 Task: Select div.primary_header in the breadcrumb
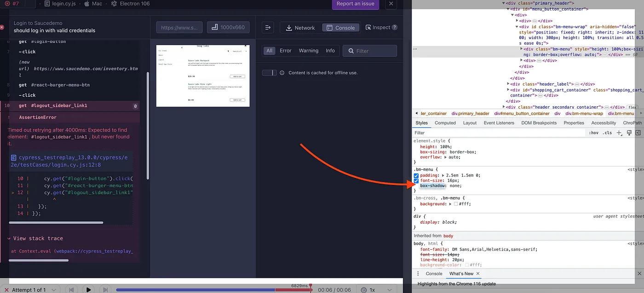point(470,114)
